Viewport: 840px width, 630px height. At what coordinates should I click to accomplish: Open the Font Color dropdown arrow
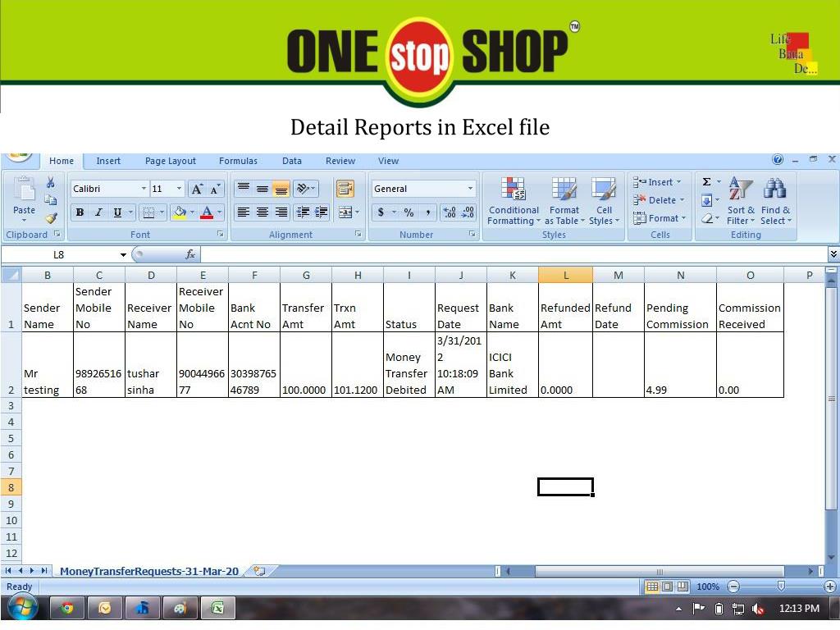click(x=219, y=212)
